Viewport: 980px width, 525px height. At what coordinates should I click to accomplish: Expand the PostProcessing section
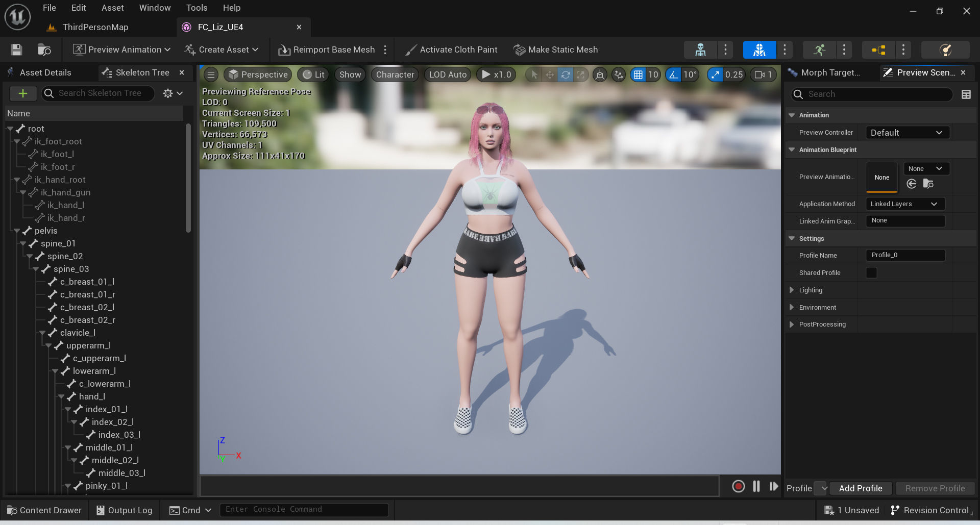[792, 324]
